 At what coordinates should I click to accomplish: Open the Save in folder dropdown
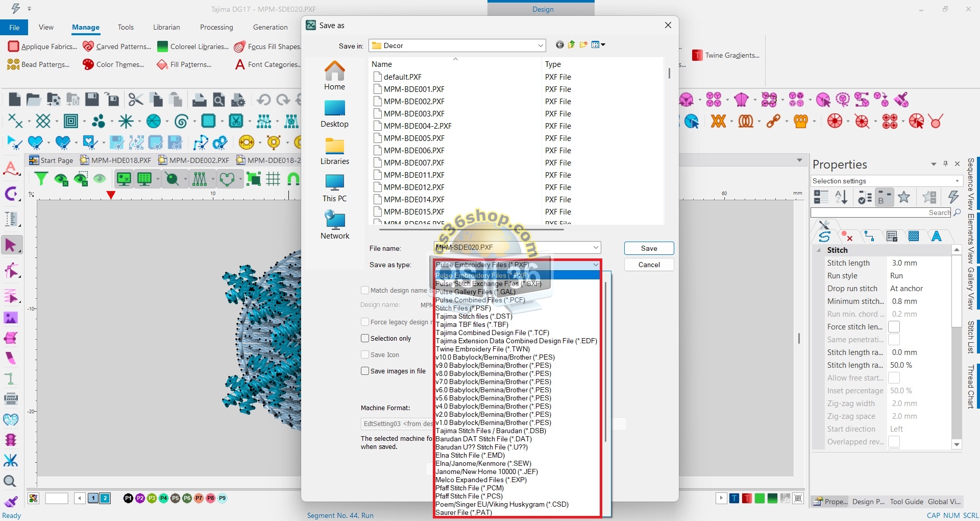[541, 45]
